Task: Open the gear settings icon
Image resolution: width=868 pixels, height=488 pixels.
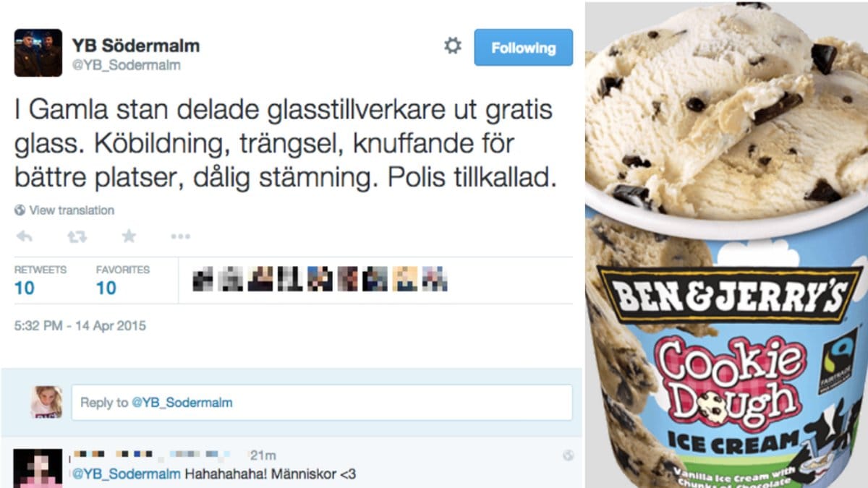Action: 453,46
